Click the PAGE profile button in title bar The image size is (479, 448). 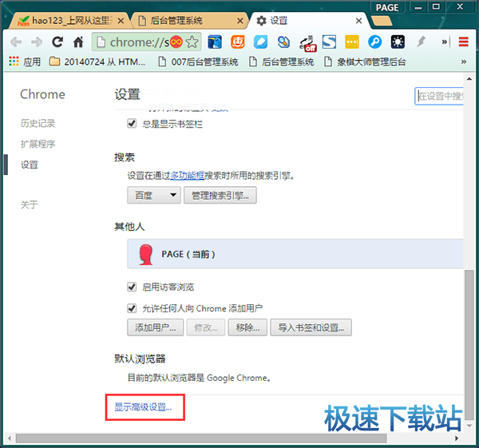pyautogui.click(x=387, y=7)
